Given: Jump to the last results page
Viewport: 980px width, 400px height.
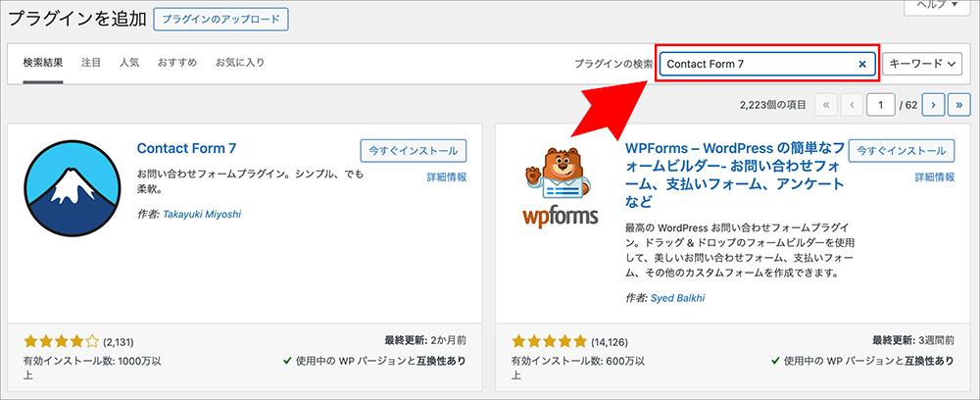Looking at the screenshot, I should (x=958, y=103).
